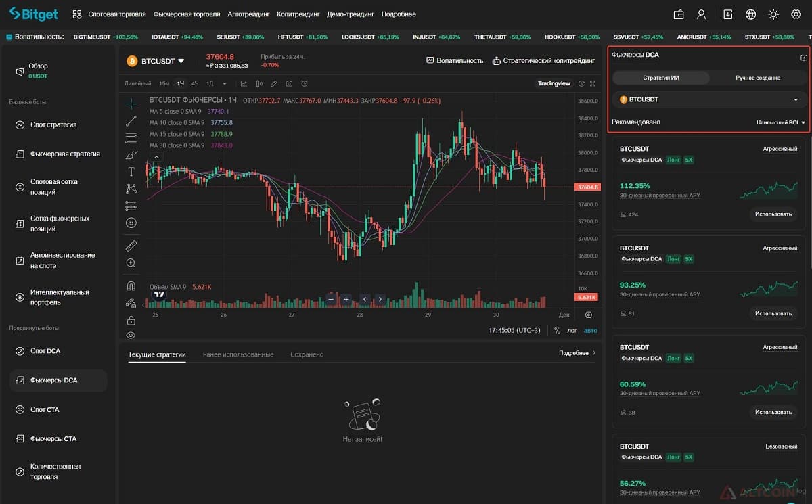Create a price alert clock icon
Viewport: 812px width, 504px height.
(x=304, y=83)
